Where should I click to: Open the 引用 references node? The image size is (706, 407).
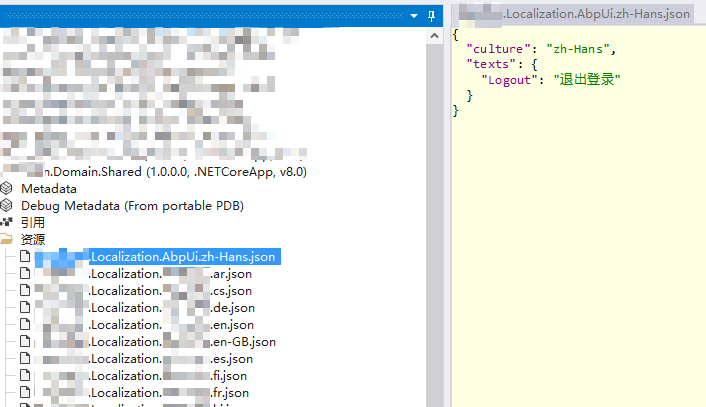(33, 222)
